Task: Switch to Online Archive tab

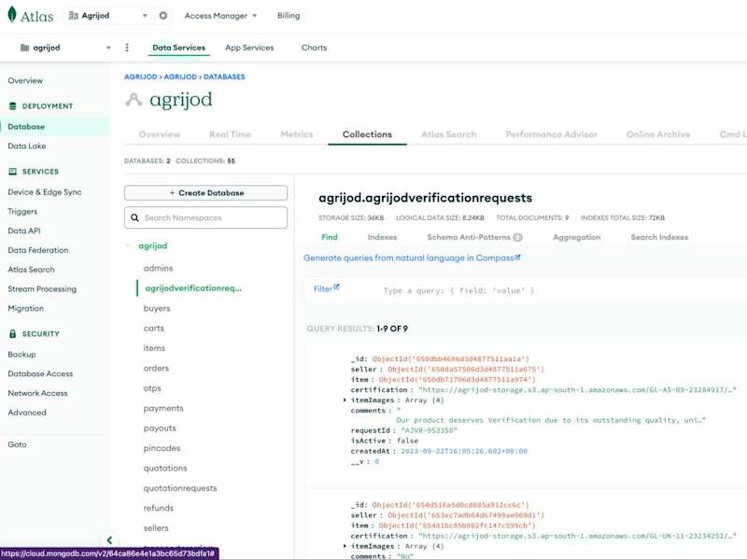Action: click(x=658, y=134)
